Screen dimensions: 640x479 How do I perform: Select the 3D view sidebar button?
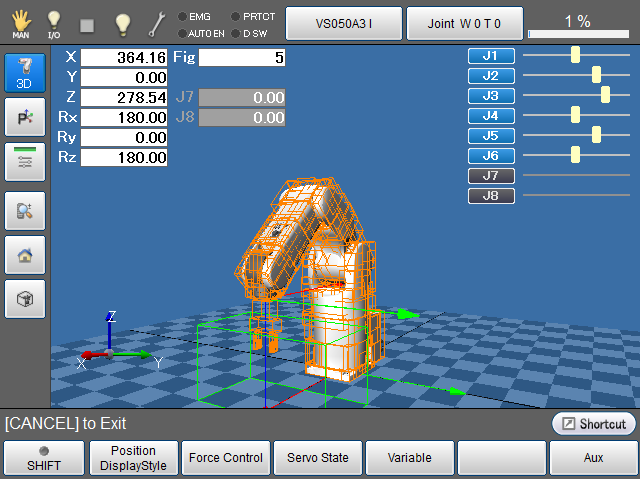25,73
